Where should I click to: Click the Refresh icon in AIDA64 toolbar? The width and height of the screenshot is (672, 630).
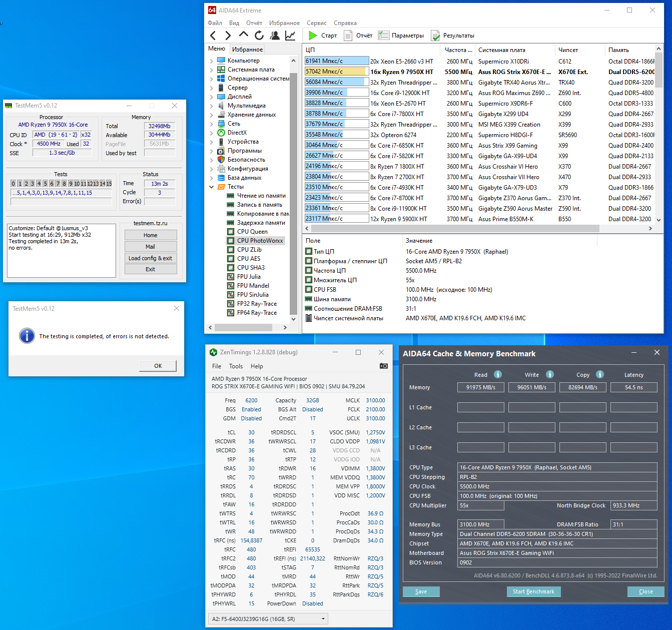(x=259, y=36)
